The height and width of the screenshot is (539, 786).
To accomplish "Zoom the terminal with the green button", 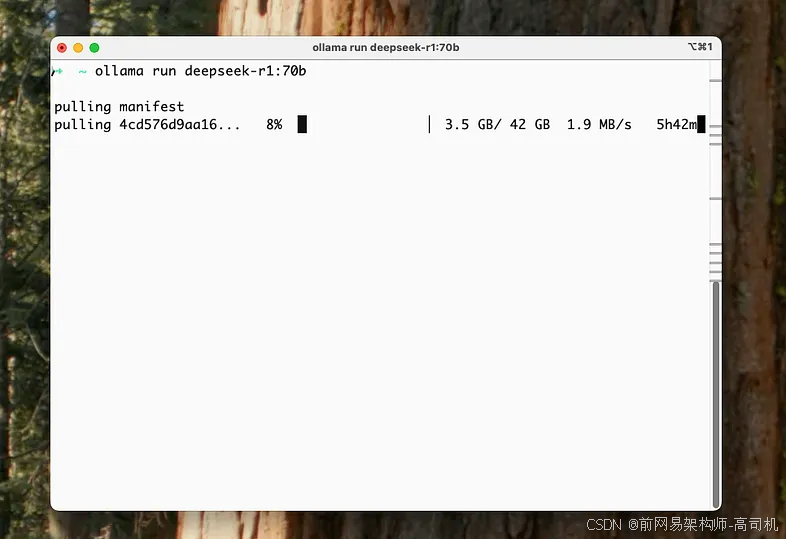I will [x=94, y=48].
